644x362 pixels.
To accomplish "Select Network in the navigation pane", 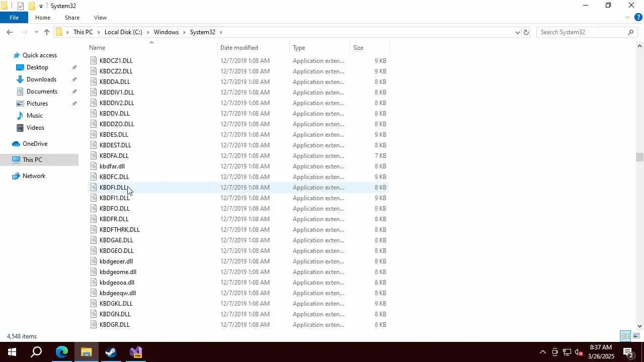I will click(34, 176).
